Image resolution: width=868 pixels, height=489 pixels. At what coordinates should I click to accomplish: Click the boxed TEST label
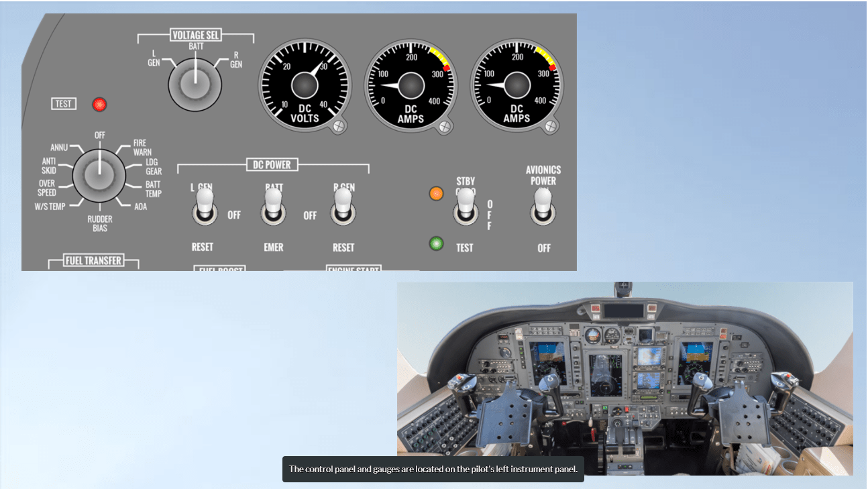pos(64,104)
